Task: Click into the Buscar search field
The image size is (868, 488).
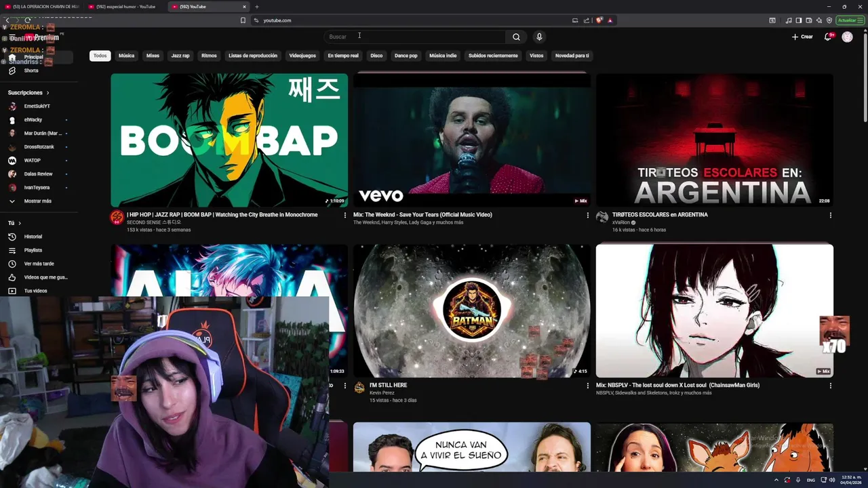Action: (x=415, y=37)
